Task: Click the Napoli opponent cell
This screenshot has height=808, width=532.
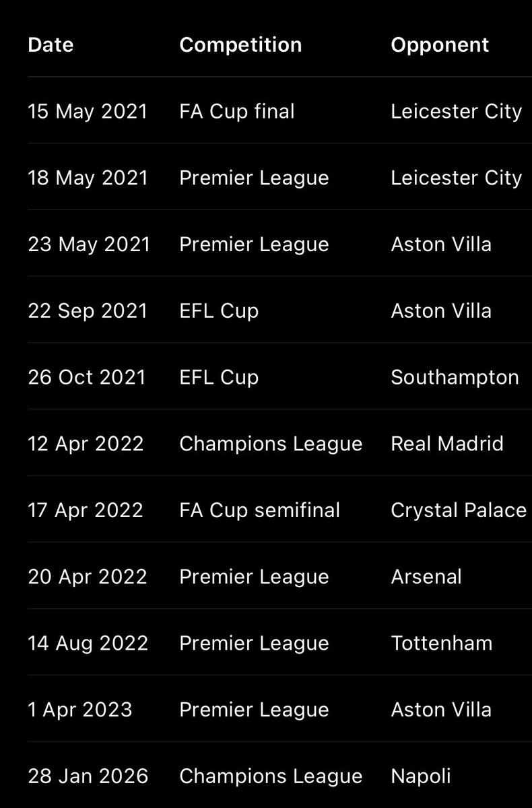Action: (x=421, y=777)
